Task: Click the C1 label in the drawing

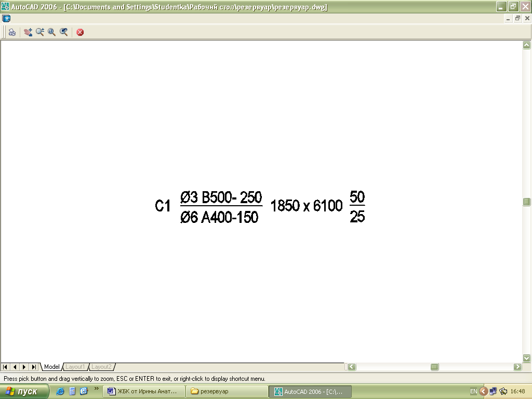Action: [163, 206]
